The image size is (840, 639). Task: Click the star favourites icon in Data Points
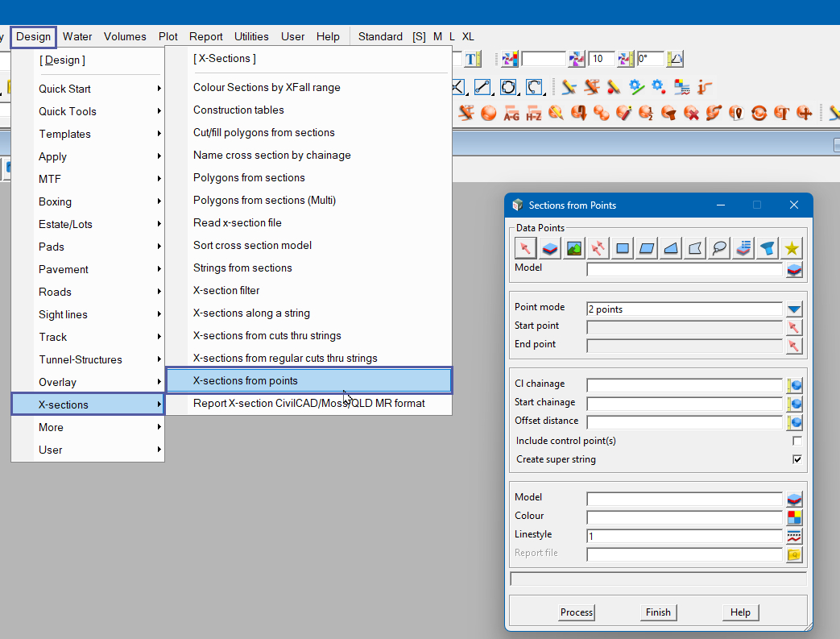792,248
